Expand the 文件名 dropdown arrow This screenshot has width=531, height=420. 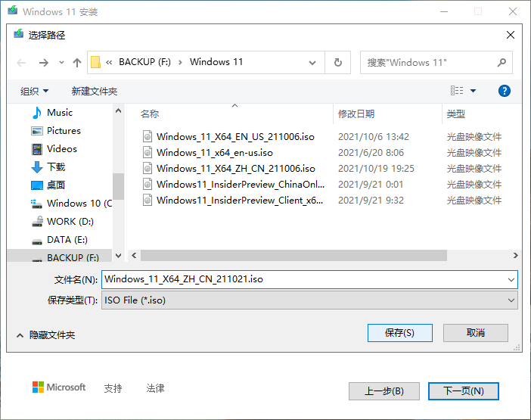tap(511, 280)
